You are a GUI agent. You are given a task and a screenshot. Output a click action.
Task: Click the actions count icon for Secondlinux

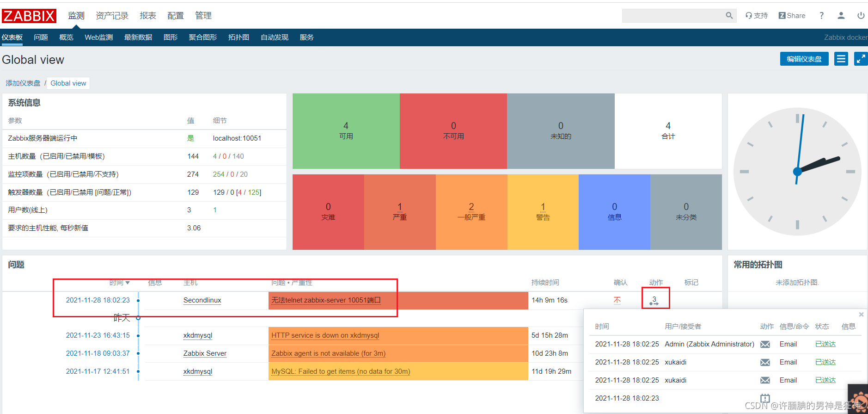[654, 301]
